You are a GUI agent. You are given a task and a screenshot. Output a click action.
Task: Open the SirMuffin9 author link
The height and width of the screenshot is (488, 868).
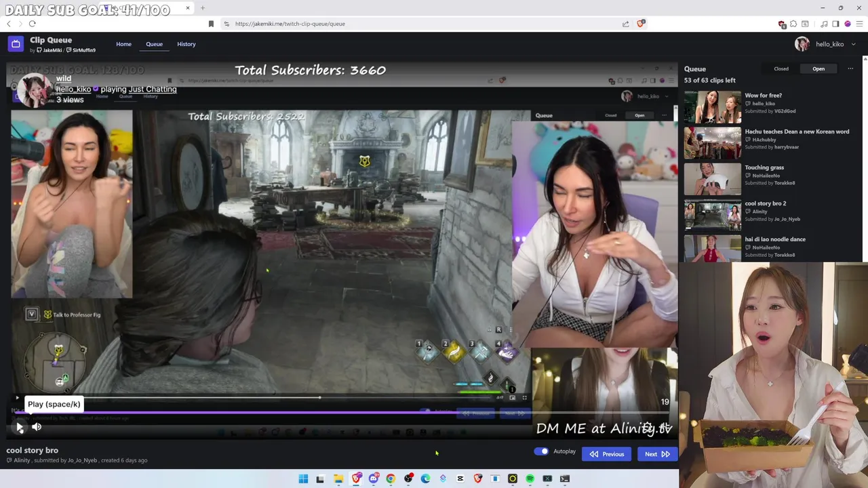[81, 50]
